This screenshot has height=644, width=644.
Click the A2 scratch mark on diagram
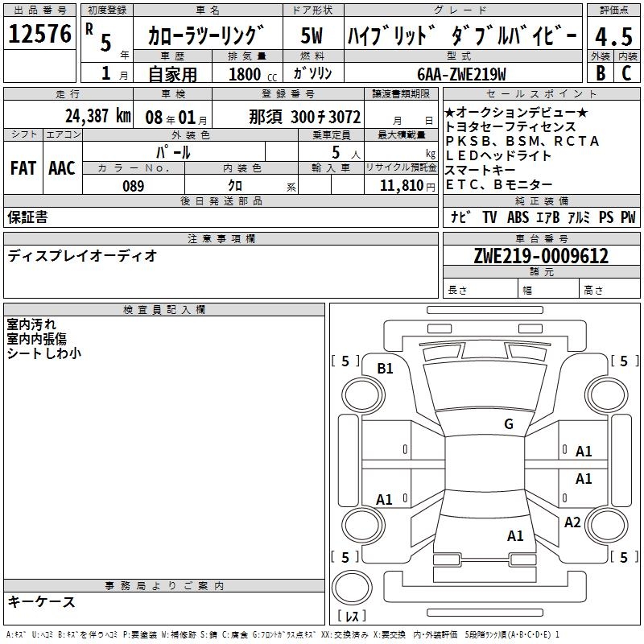[x=572, y=522]
